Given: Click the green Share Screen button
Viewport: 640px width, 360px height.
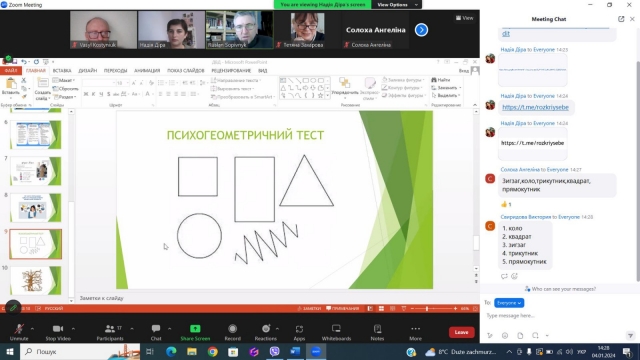Looking at the screenshot, I should [195, 332].
